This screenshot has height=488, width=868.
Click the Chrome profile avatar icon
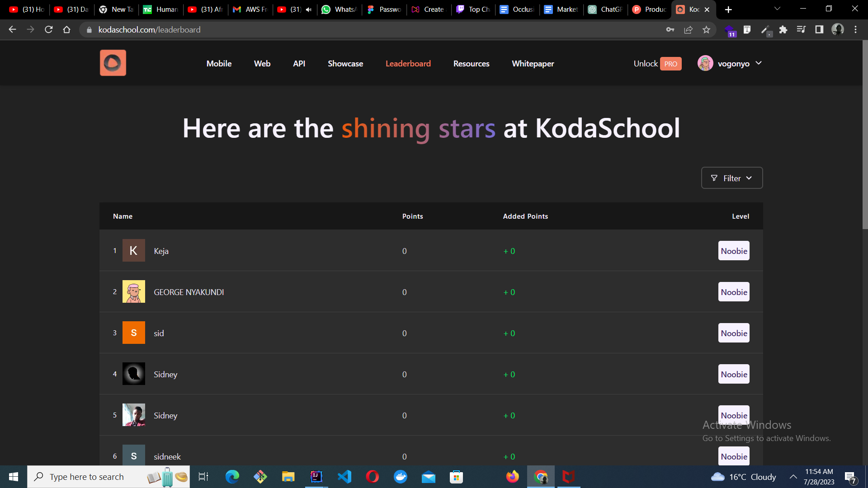pyautogui.click(x=838, y=29)
